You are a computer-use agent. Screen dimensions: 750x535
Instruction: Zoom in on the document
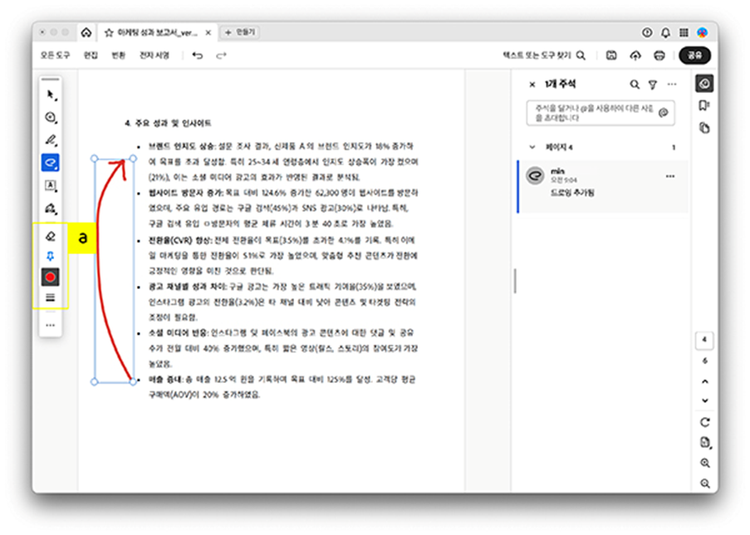[x=705, y=463]
